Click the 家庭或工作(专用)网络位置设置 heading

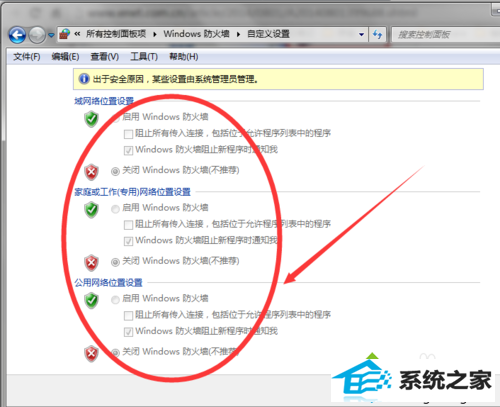132,192
